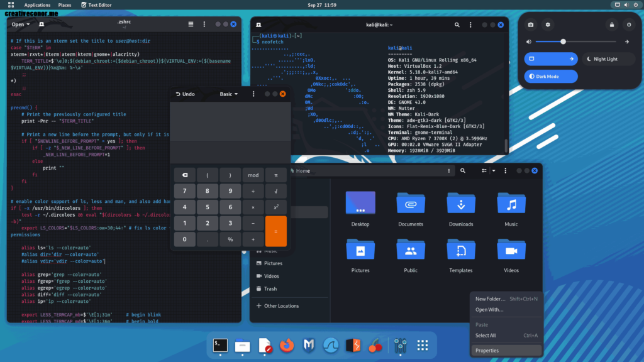The image size is (644, 362).
Task: Expand the Open dropdown in Text Editor
Action: pyautogui.click(x=21, y=25)
